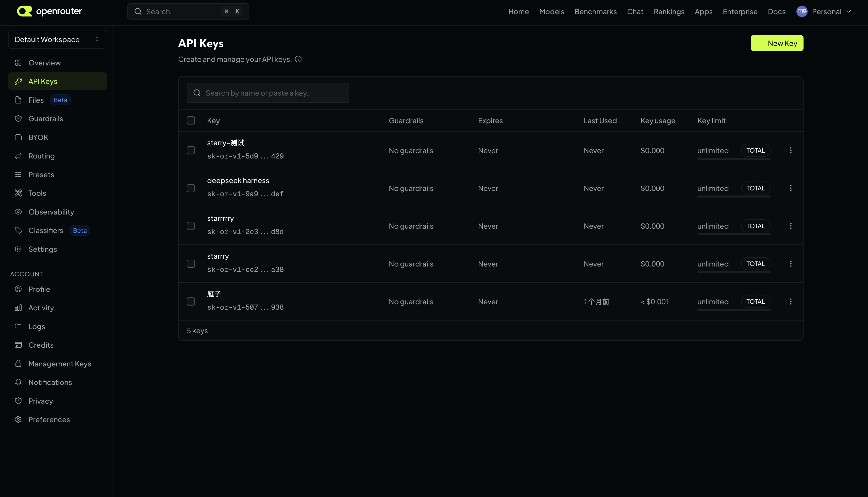Open Enterprise in the top navigation
This screenshot has height=497, width=868.
pos(740,12)
